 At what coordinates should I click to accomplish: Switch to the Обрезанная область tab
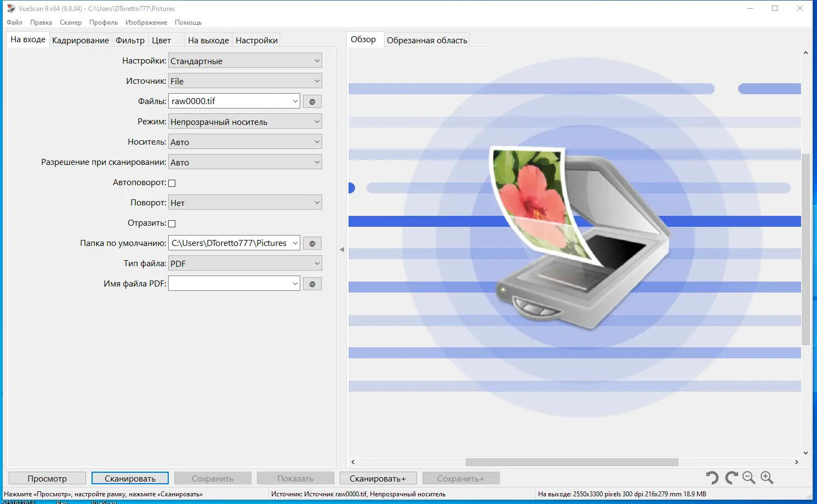[426, 39]
